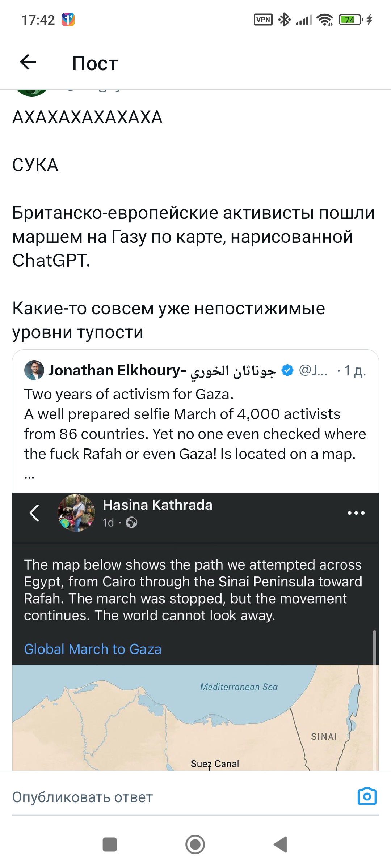Open Jonathan Elkhoury's profile avatar
This screenshot has height=868, width=391.
pyautogui.click(x=34, y=370)
